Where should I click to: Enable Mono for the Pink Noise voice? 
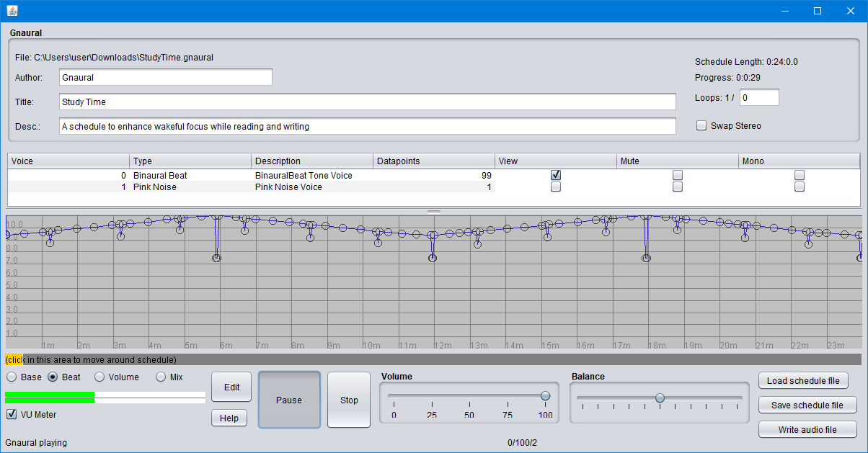tap(800, 187)
